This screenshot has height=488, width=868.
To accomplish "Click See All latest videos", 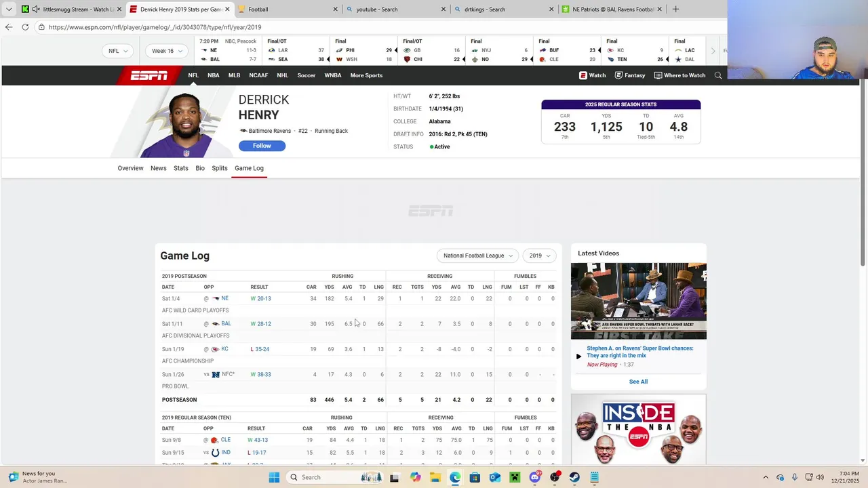I will (x=638, y=382).
